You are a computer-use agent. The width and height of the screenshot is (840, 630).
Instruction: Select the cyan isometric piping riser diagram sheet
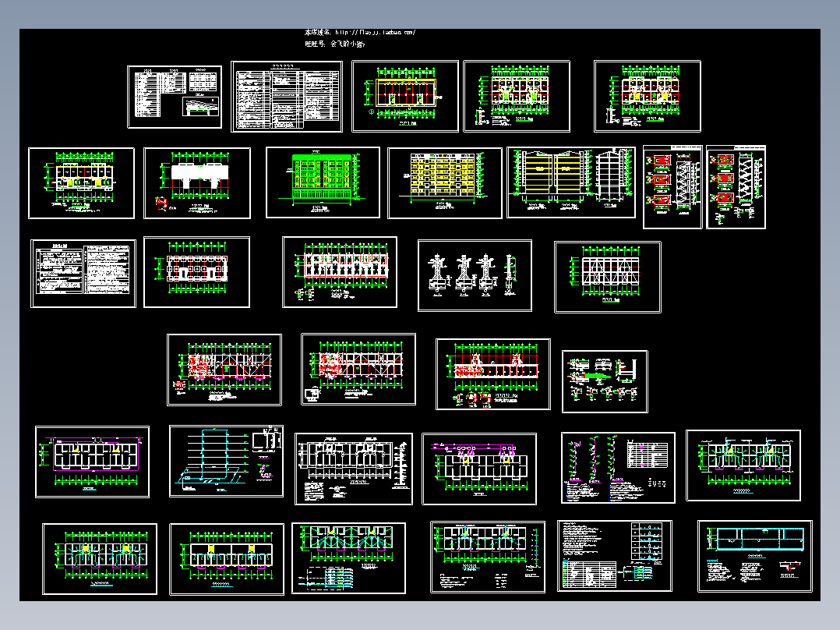[x=226, y=461]
